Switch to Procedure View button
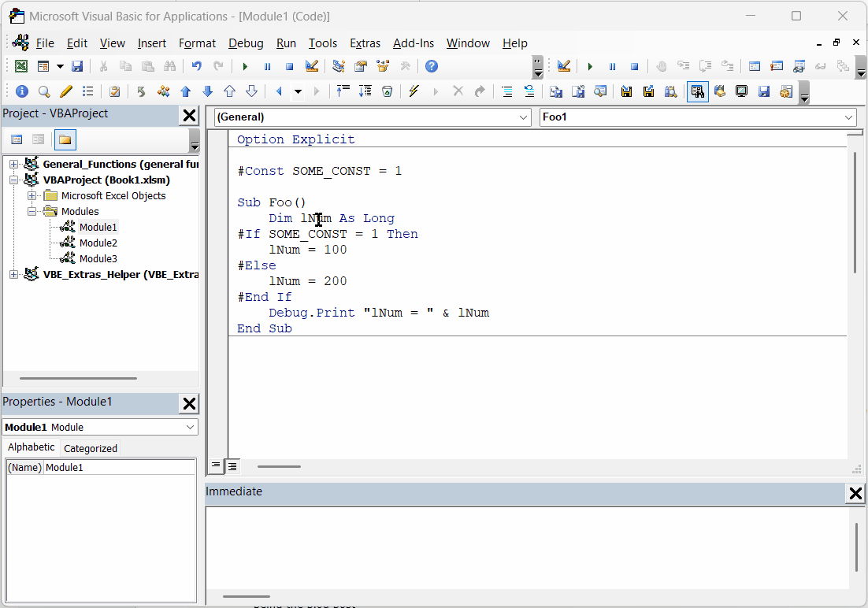The height and width of the screenshot is (608, 868). click(x=216, y=466)
